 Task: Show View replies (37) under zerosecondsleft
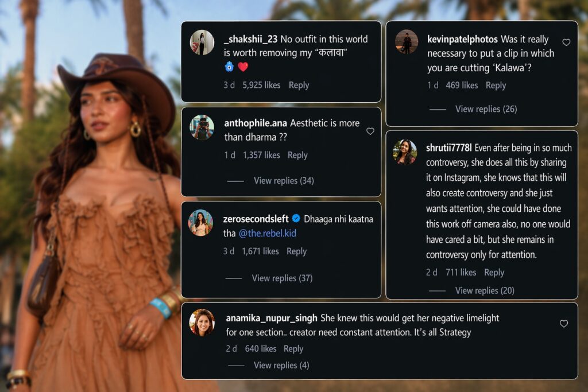(282, 278)
